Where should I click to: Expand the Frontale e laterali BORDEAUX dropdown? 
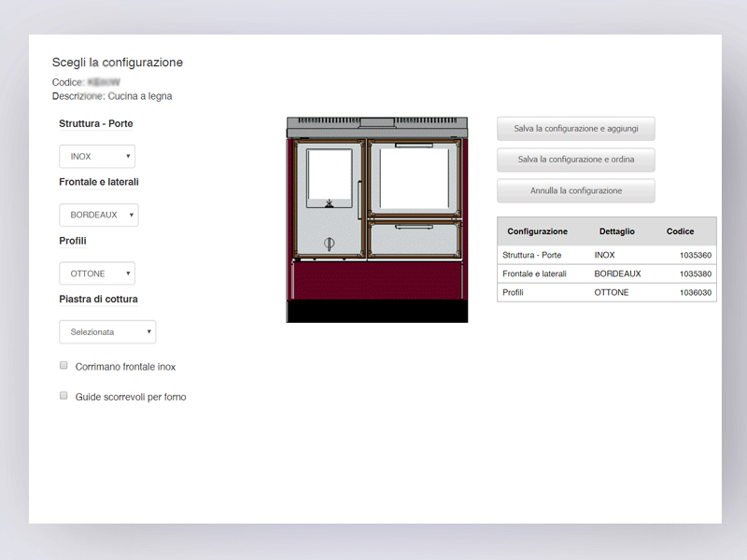pos(98,215)
